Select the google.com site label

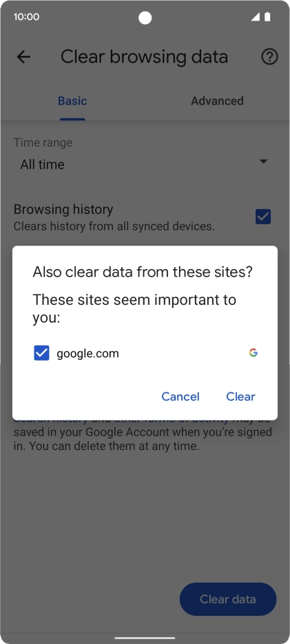click(87, 353)
